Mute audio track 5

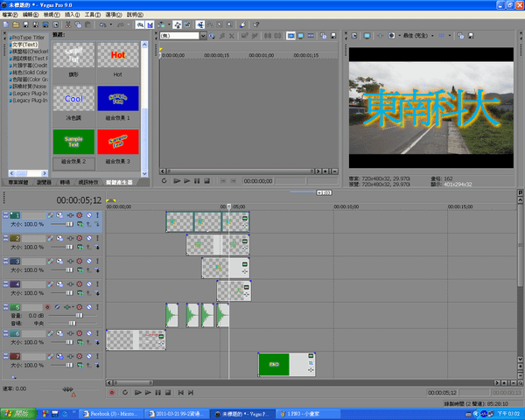(89, 307)
